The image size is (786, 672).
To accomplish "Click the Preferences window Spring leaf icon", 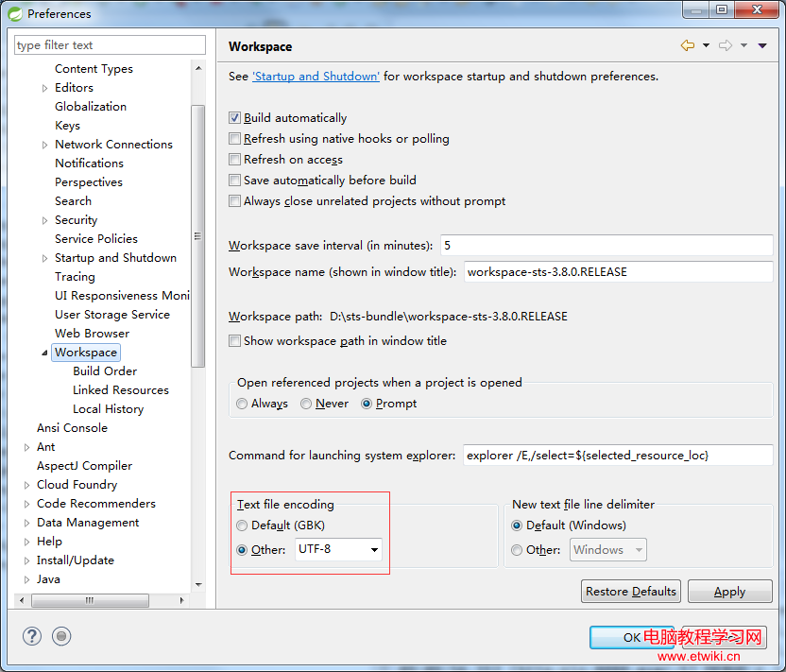I will click(14, 13).
